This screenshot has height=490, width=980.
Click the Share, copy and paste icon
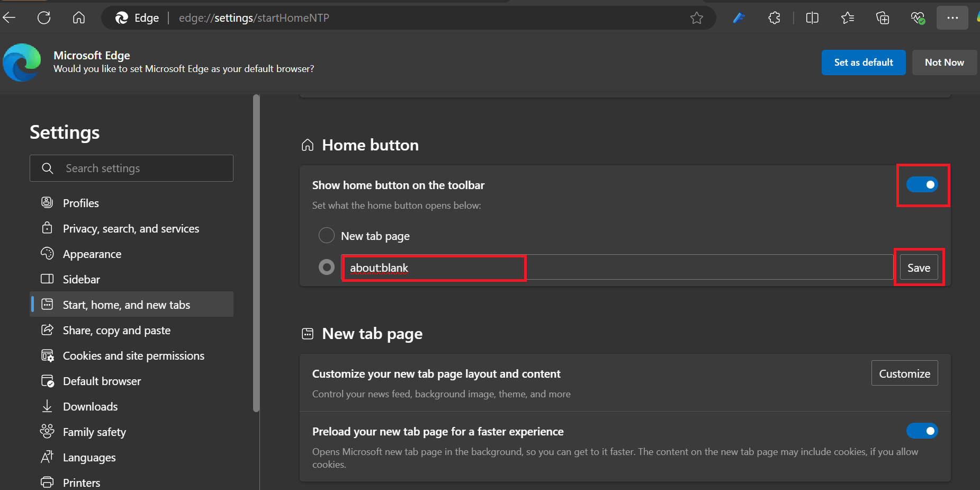coord(47,329)
